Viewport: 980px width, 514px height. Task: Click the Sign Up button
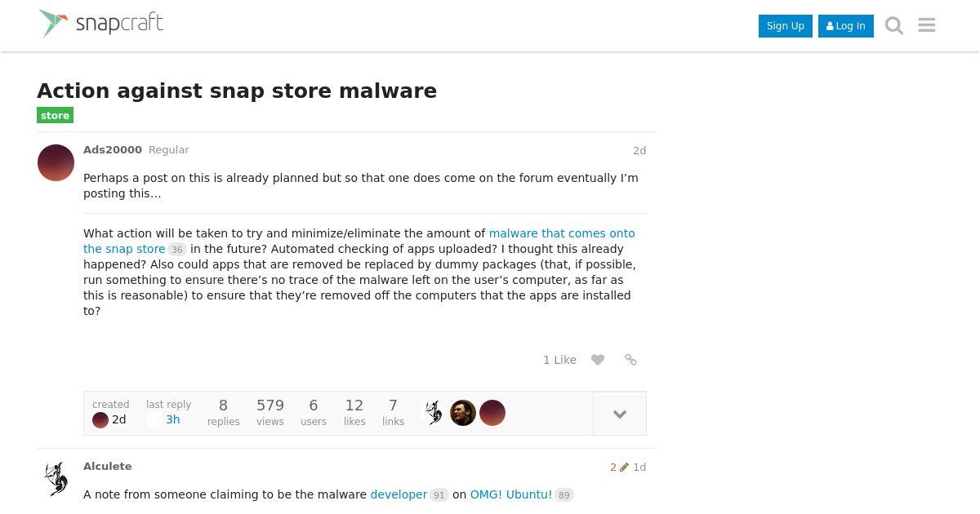(x=786, y=26)
